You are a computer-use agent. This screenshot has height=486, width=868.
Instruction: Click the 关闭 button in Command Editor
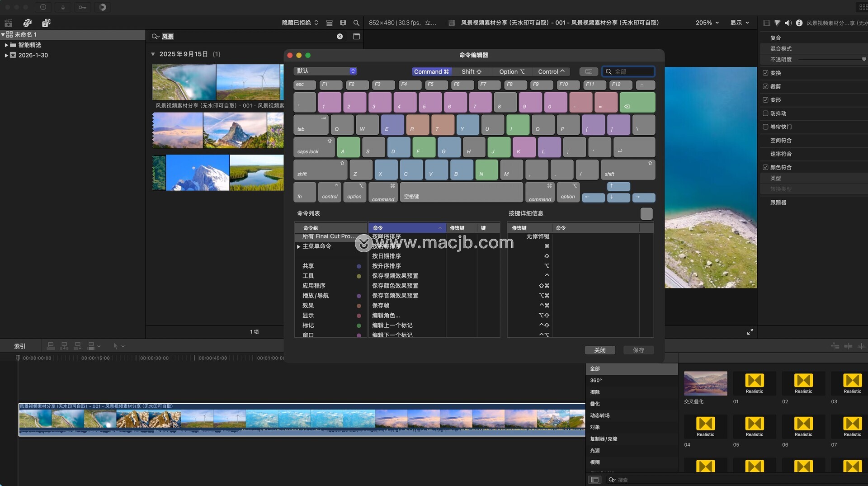599,350
